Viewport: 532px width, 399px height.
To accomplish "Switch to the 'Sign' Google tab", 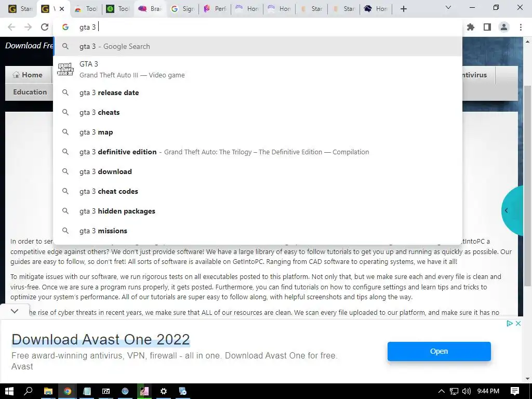I will (182, 9).
